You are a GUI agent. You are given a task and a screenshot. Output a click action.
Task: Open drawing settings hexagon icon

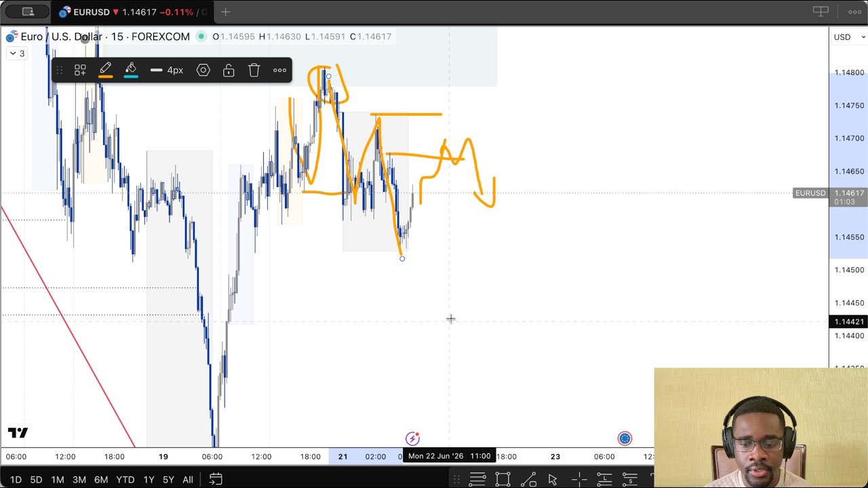click(203, 70)
